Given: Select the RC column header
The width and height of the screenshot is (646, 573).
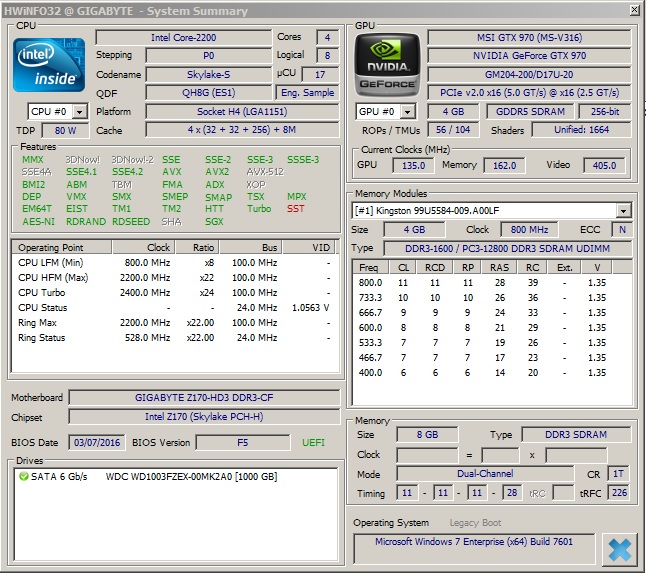Looking at the screenshot, I should (532, 267).
